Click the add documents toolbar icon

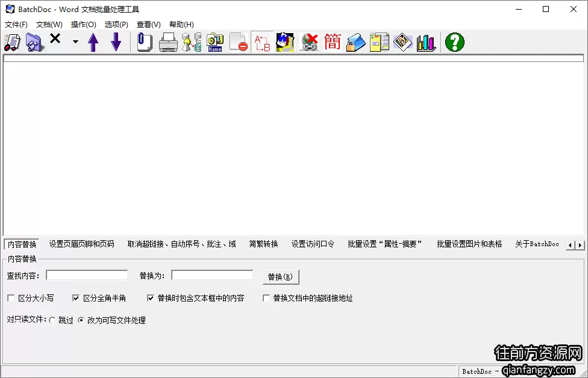coord(13,42)
